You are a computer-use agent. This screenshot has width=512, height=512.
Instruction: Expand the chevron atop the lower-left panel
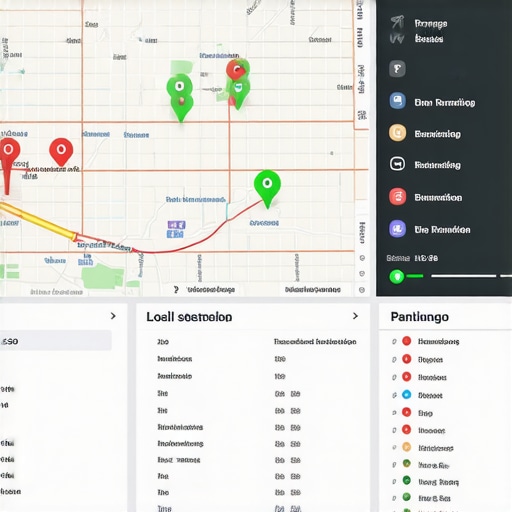(x=113, y=316)
